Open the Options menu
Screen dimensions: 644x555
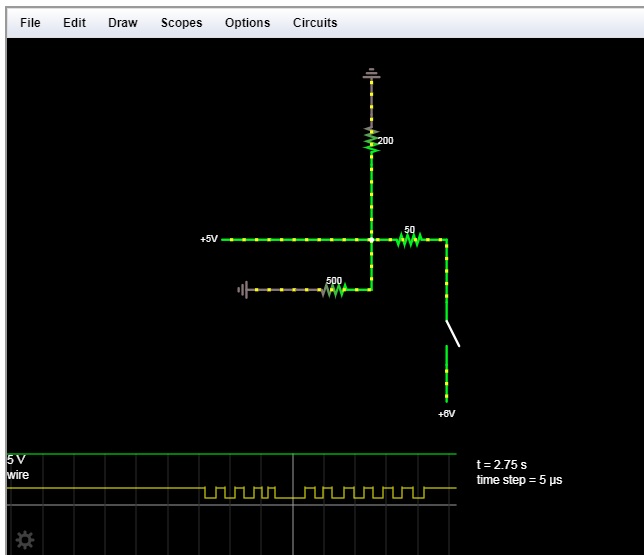247,23
